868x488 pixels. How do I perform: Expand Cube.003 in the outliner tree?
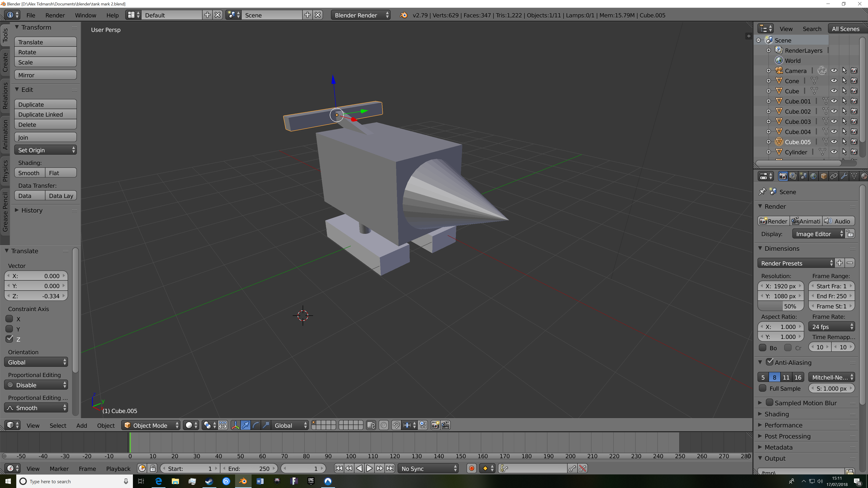(x=769, y=121)
